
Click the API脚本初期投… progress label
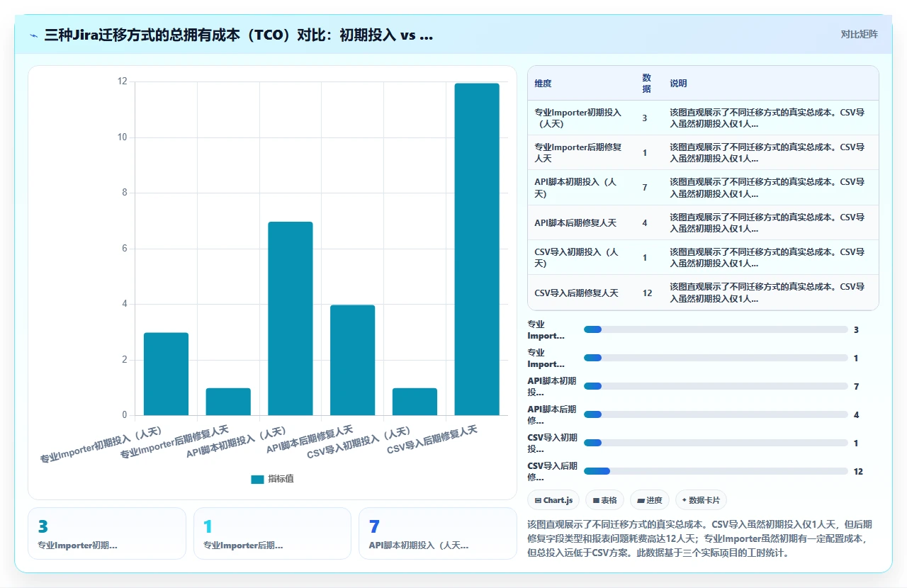click(552, 386)
